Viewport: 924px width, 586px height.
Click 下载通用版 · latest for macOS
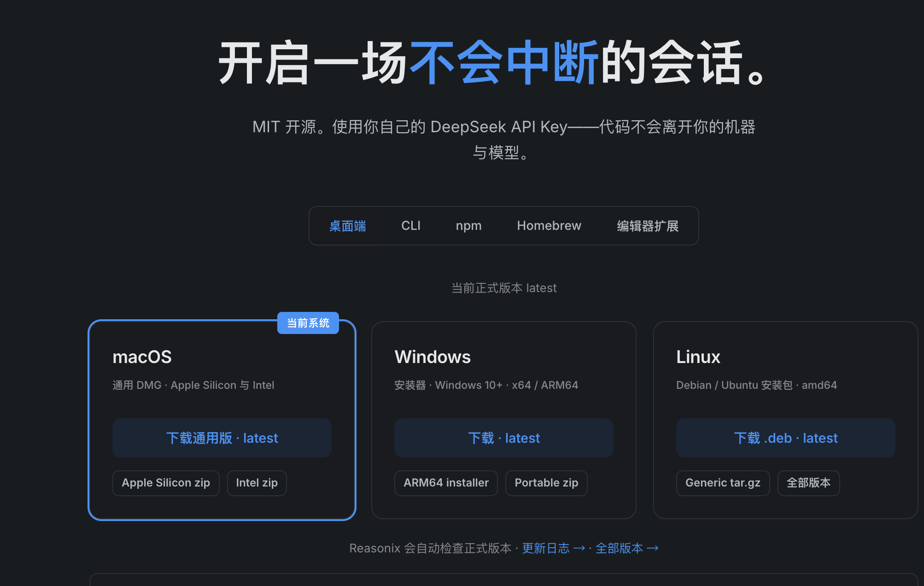[222, 438]
